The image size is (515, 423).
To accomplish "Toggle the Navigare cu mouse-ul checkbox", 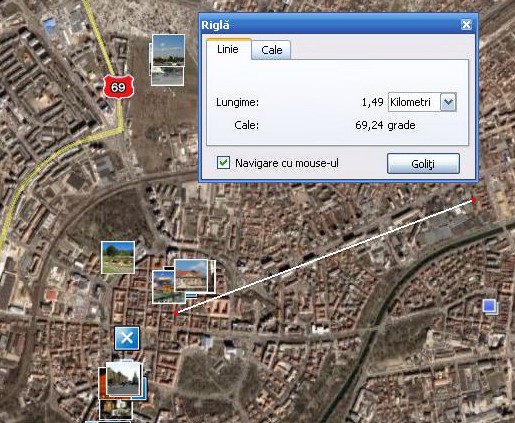I will click(x=223, y=163).
